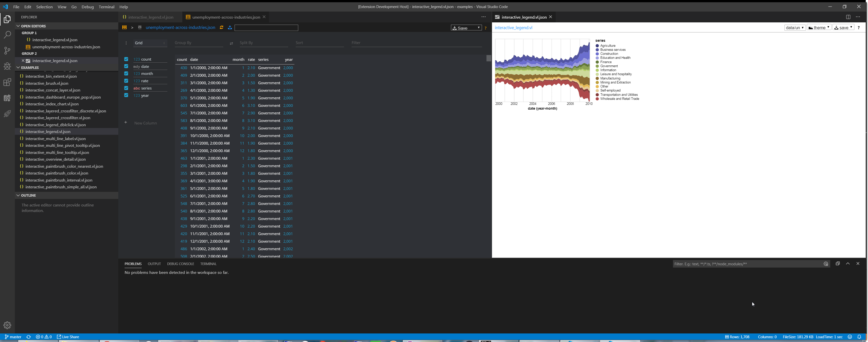Open the Manage gear icon at bottom left
The image size is (868, 342).
coord(7,325)
